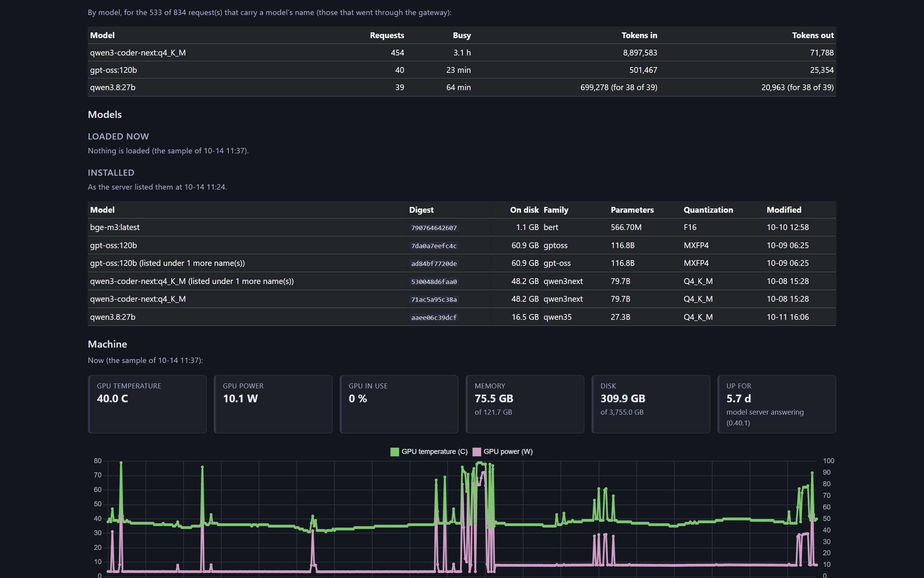The height and width of the screenshot is (578, 924).
Task: Click the 64 min busy value
Action: coord(459,87)
